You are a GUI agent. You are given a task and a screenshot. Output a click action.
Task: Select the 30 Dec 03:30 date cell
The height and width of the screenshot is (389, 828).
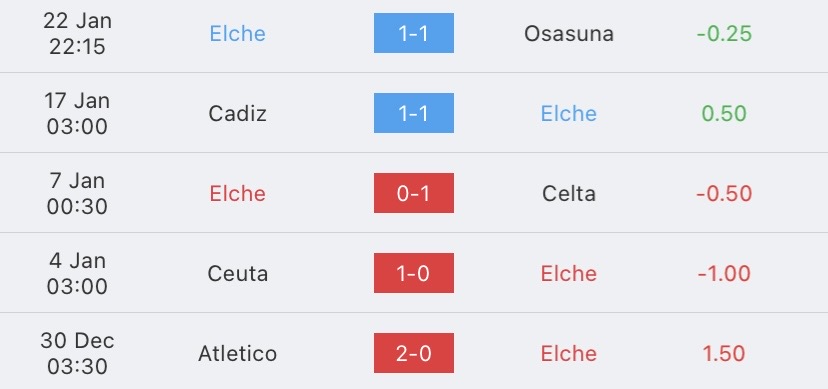pos(77,353)
